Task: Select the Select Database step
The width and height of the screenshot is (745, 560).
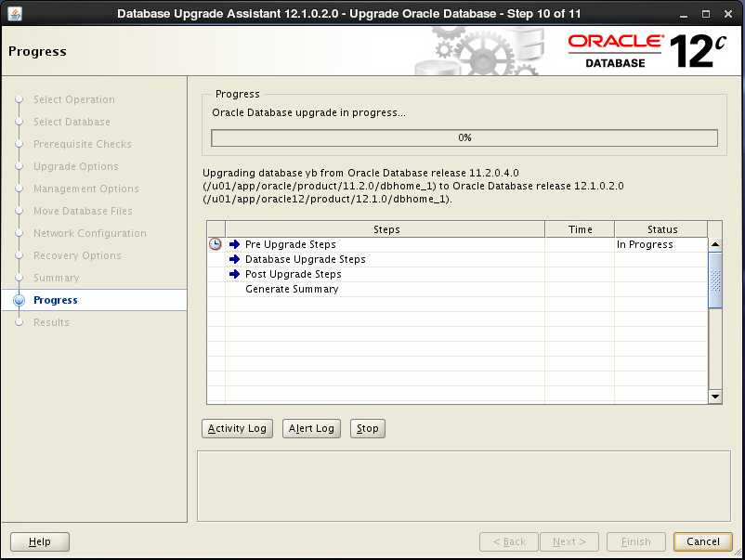Action: 72,122
